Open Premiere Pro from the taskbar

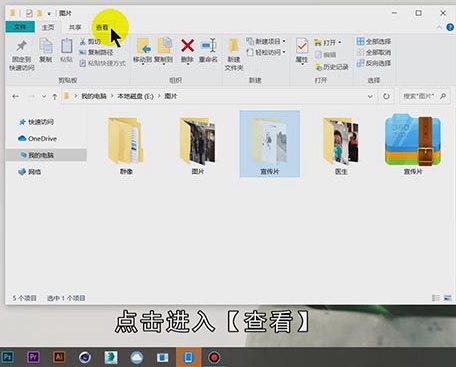33,357
